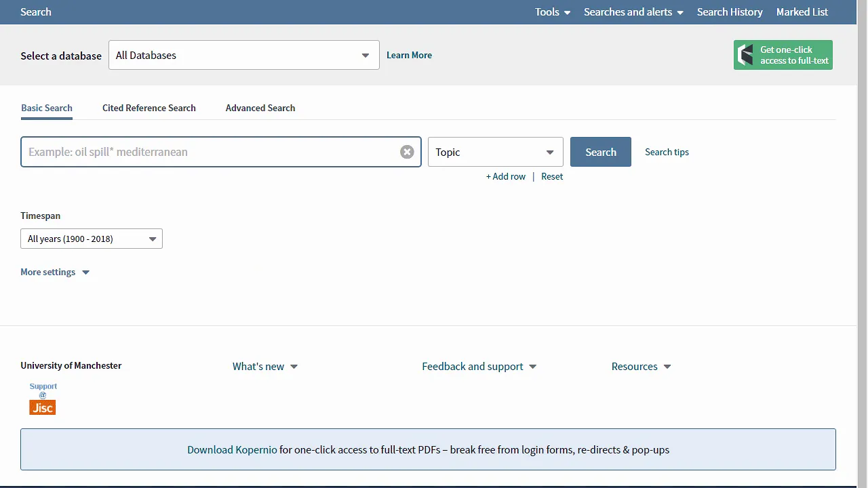Screen dimensions: 868x488
Task: Click + Add row link
Action: pyautogui.click(x=506, y=176)
